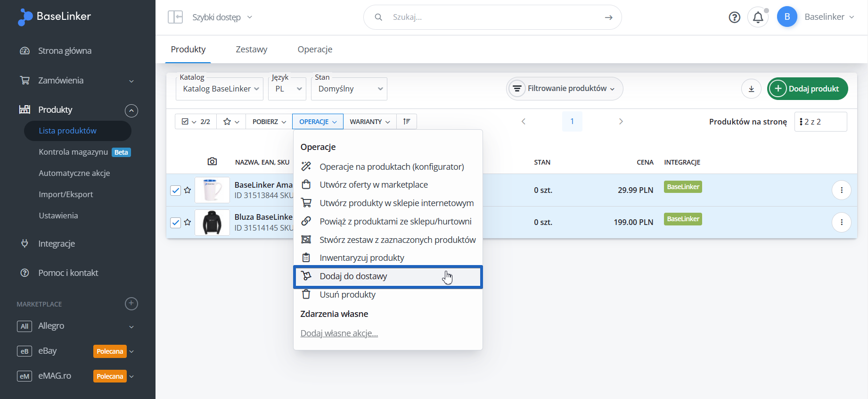This screenshot has height=399, width=868.
Task: Uncheck the Bluza BaseLinker product checkbox
Action: [x=175, y=222]
